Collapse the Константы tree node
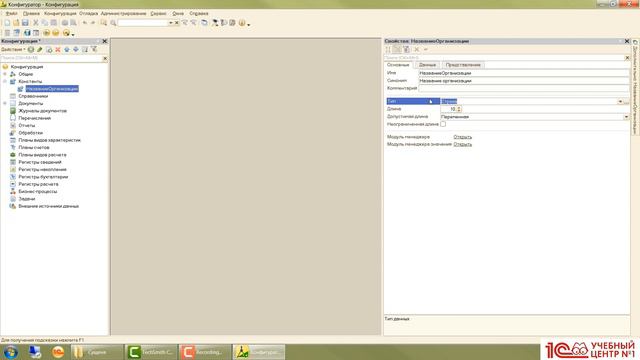 pos(5,81)
